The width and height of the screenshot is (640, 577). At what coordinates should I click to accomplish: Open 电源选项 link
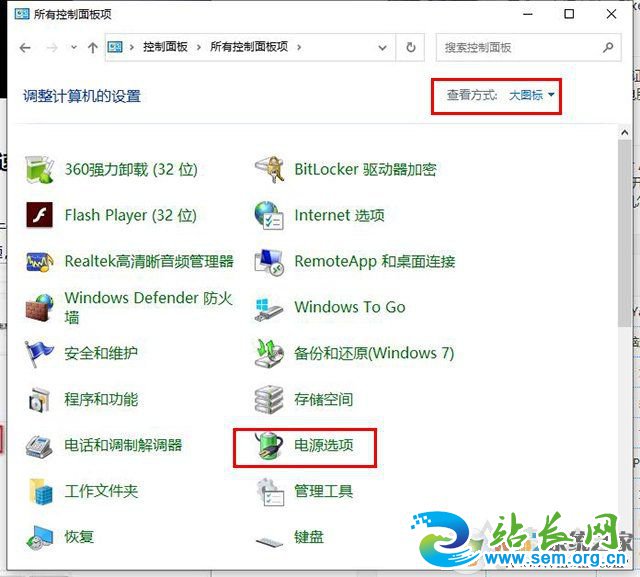point(324,445)
